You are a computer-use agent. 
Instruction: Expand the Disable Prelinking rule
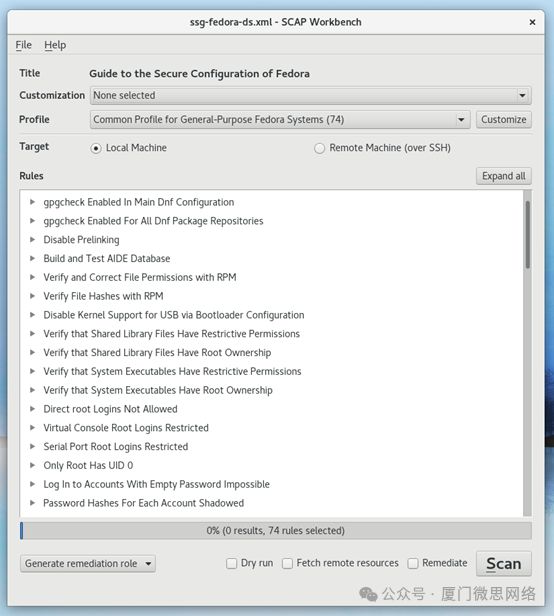(x=33, y=240)
